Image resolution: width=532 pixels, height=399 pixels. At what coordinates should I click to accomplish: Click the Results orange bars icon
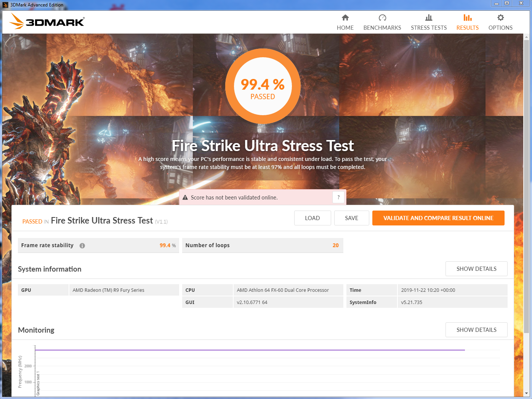[x=468, y=18]
